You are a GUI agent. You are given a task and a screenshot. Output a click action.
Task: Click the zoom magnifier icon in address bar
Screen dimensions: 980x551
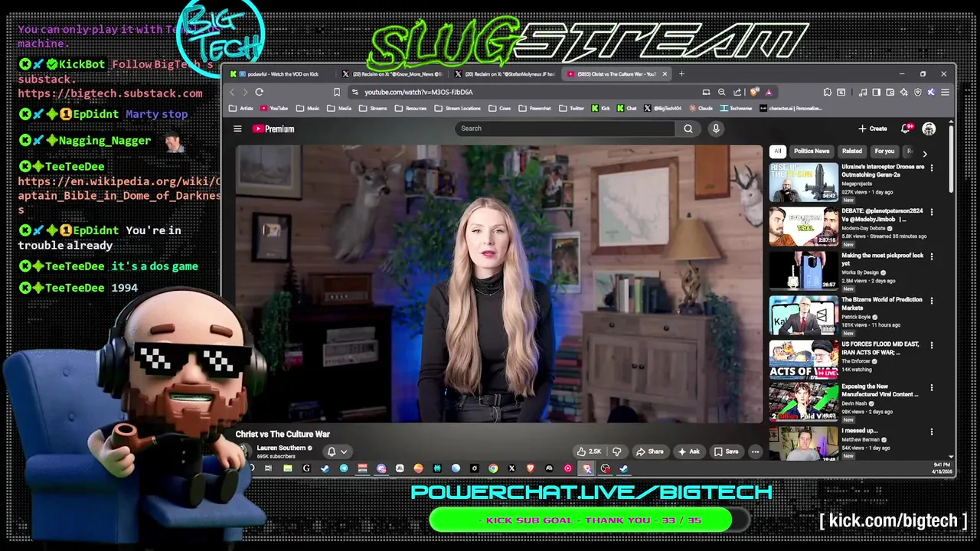(x=721, y=92)
